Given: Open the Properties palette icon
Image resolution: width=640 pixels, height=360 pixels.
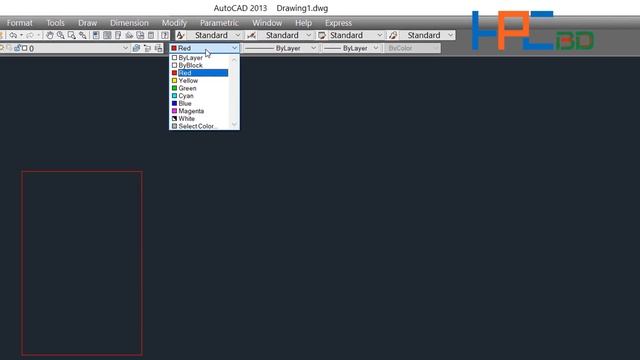Looking at the screenshot, I should pos(96,36).
